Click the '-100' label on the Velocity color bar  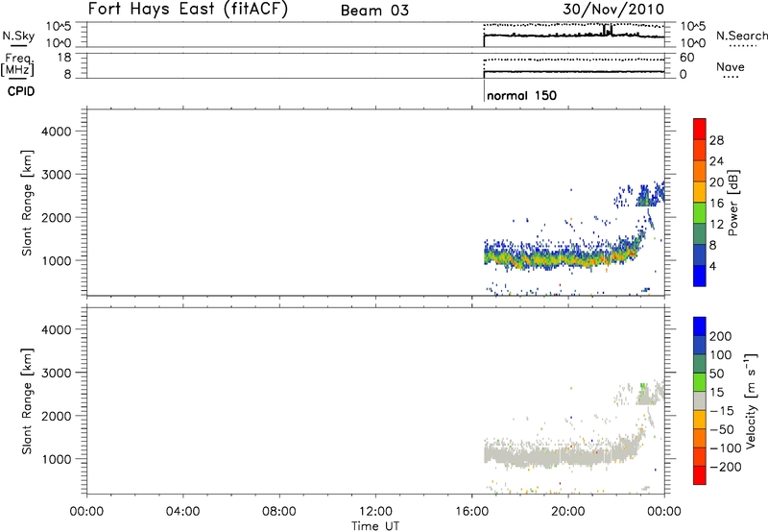[x=725, y=448]
